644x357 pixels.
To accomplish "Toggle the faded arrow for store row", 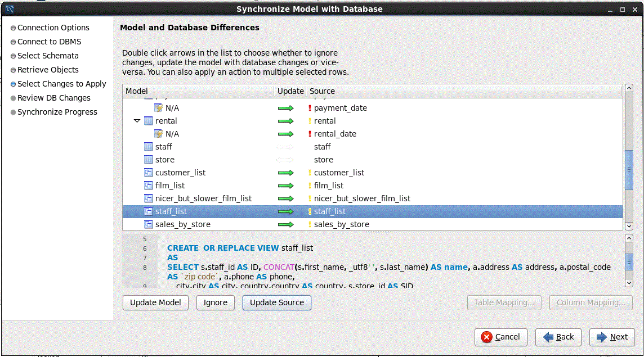I will coord(285,160).
